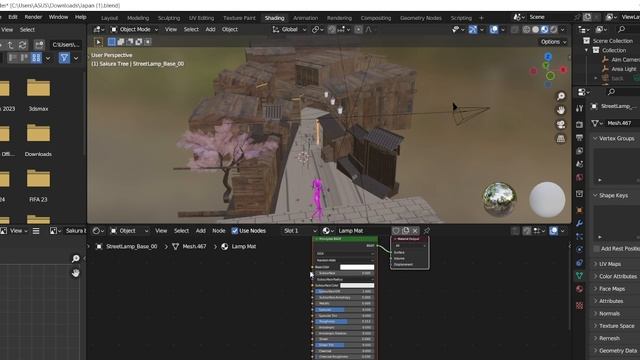Switch file browser to thumbnails display
This screenshot has height=360, width=640.
pos(36,58)
